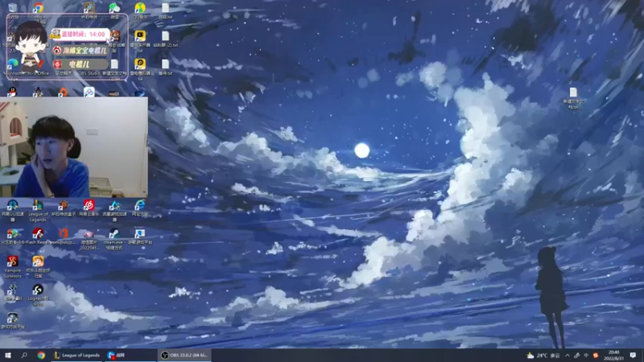Open the weather widget showing 24°C
Screen dimensions: 644x362
click(543, 356)
